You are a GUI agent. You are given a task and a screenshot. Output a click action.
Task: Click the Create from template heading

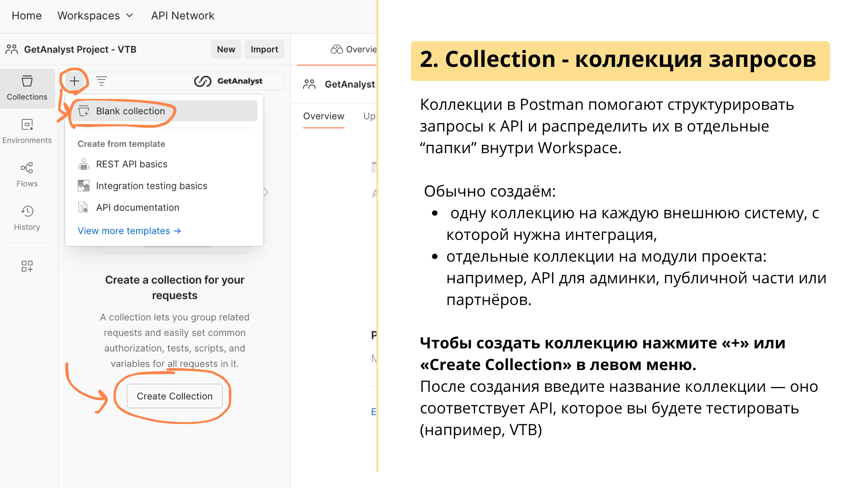coord(121,144)
